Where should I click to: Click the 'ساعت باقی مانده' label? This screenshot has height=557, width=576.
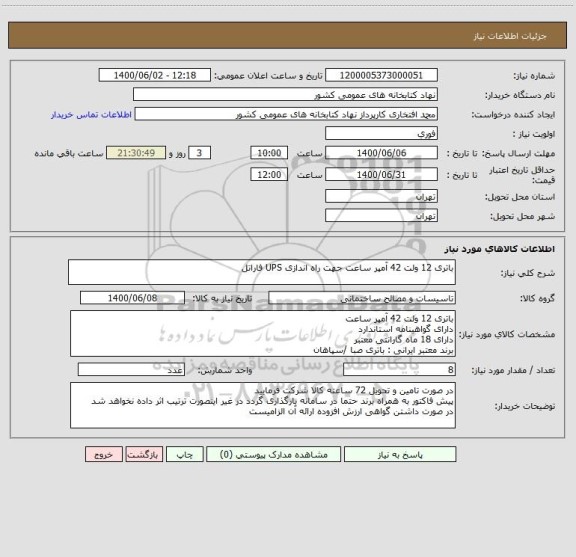(x=69, y=153)
